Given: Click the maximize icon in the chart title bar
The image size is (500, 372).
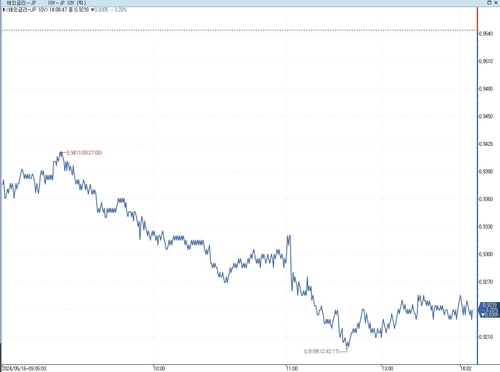Looking at the screenshot, I should tap(489, 3).
